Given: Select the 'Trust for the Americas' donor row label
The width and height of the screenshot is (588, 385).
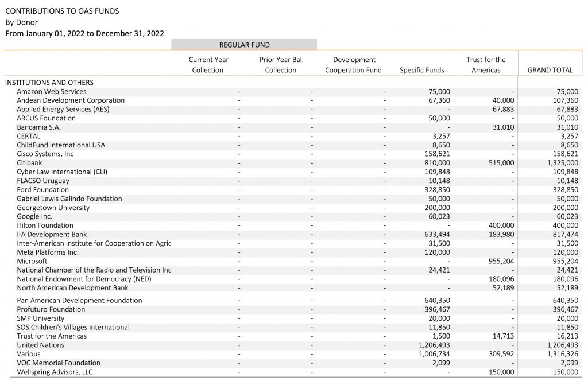Looking at the screenshot, I should click(52, 336).
